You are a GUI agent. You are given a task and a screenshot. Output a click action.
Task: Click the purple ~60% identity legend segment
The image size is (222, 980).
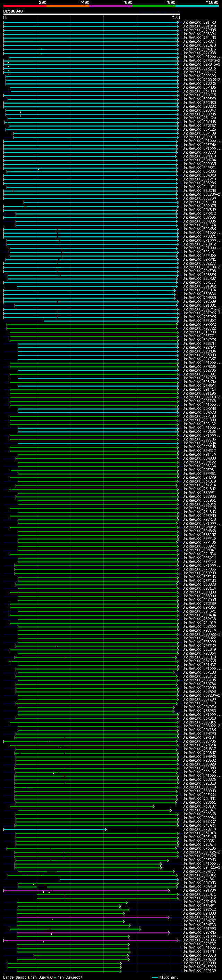[111, 6]
